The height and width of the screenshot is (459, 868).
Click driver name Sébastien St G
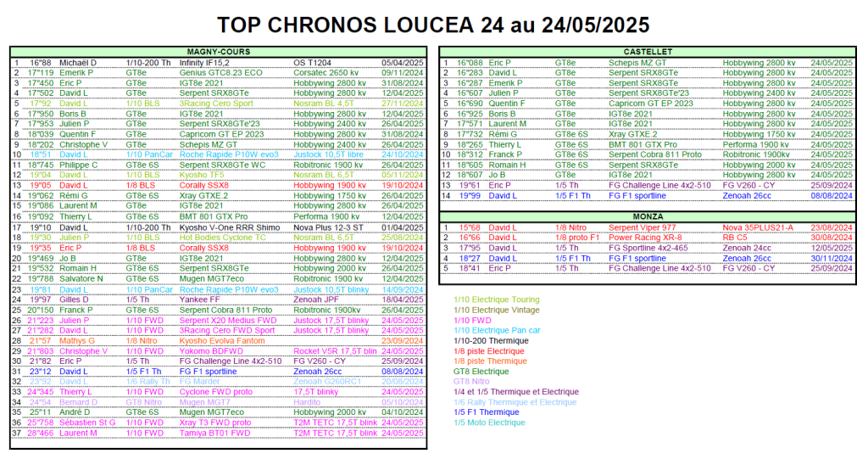point(87,423)
